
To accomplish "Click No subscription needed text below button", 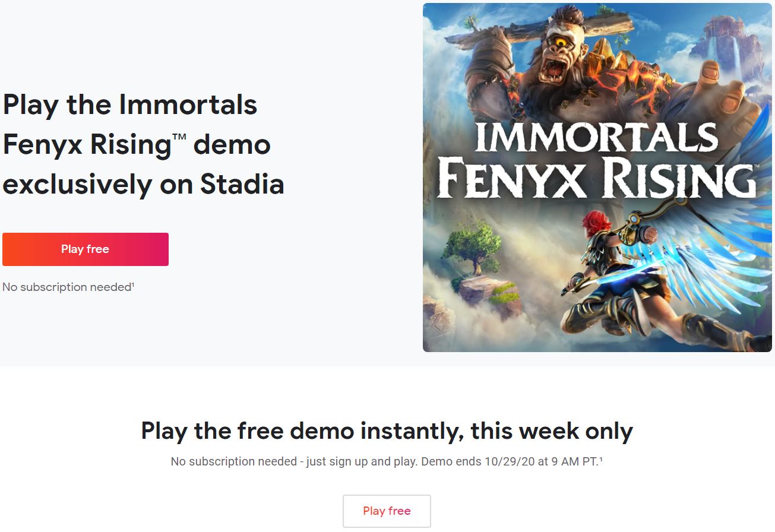I will point(67,287).
